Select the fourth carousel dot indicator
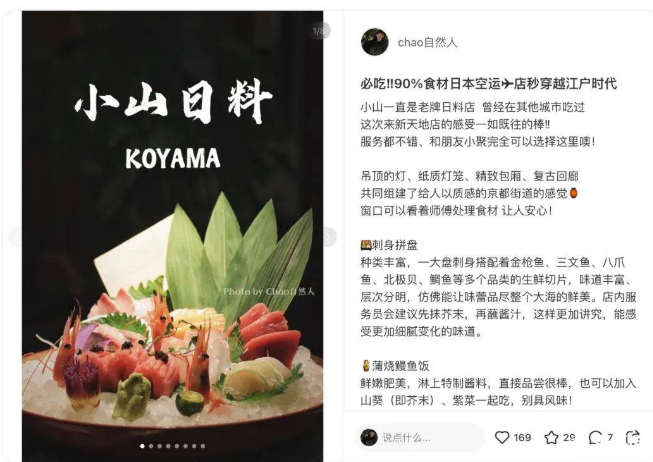Screen dimensions: 653x462 coord(168,446)
